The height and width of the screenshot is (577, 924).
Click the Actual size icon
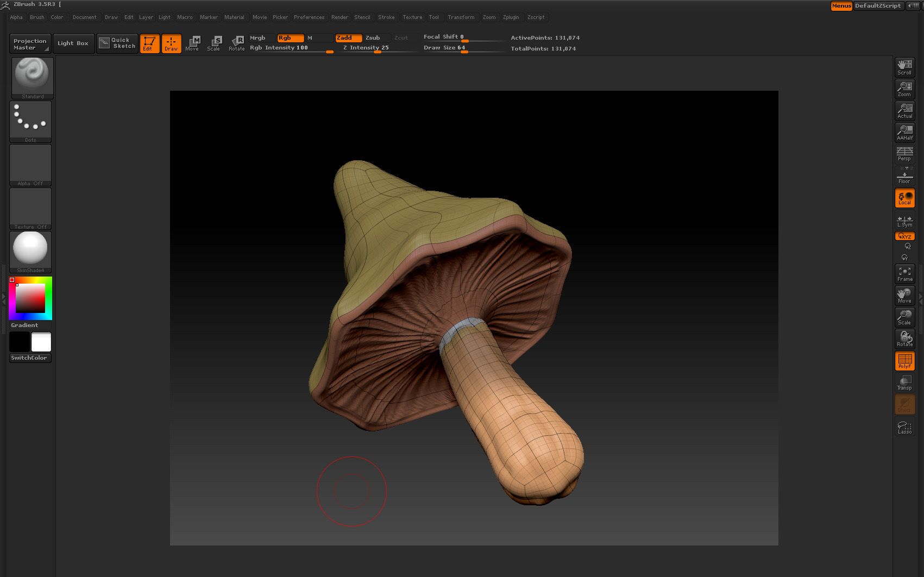[904, 111]
